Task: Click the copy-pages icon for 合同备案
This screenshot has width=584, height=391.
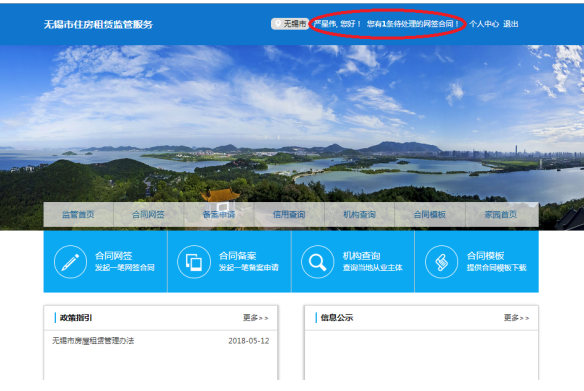Action: pos(194,262)
